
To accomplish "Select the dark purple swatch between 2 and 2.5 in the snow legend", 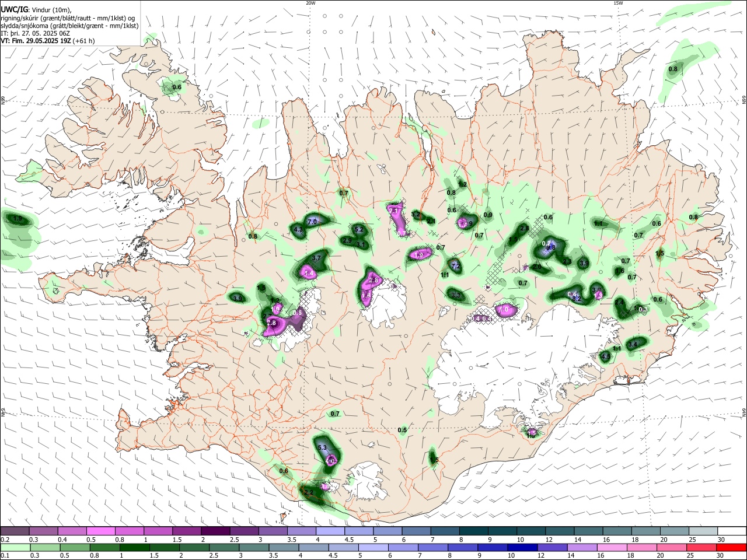I will coord(215,531).
